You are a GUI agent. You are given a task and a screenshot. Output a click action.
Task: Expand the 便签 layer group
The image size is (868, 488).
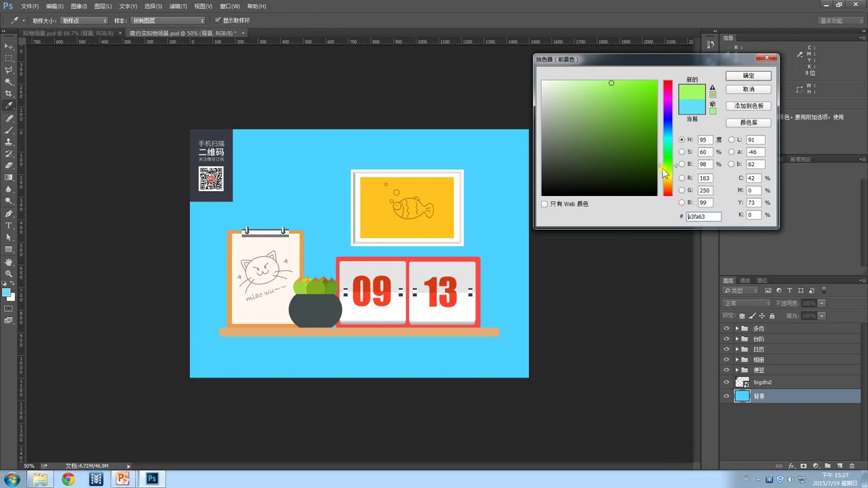[736, 370]
